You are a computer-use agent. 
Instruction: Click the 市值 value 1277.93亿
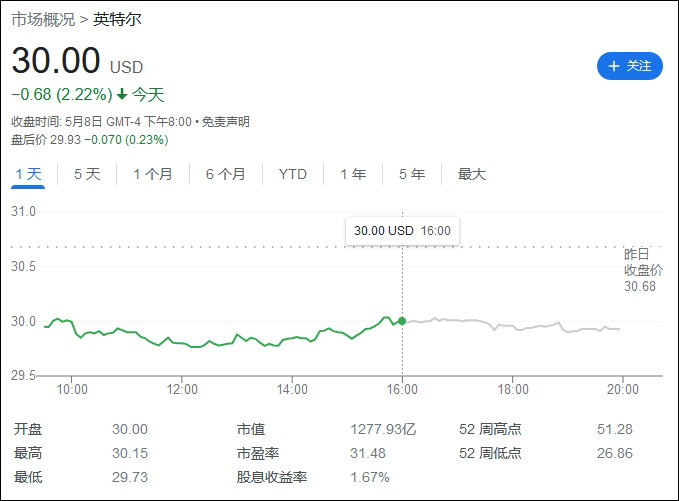383,430
